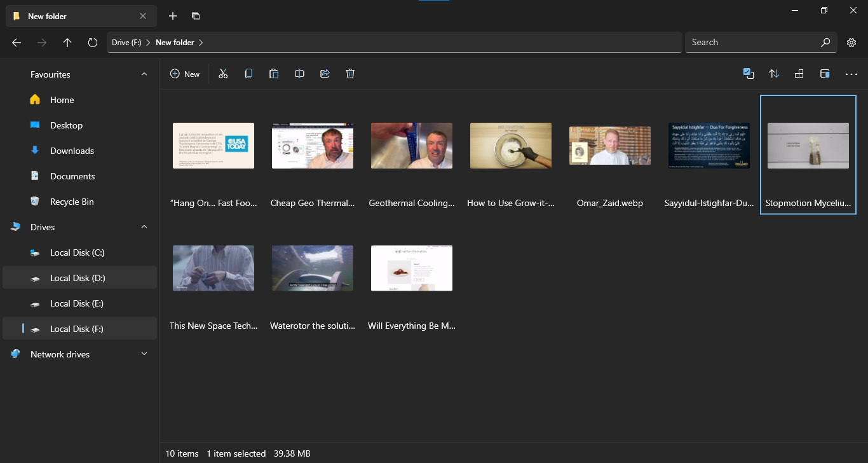Click the "Will Everything Be M..." file name

point(412,326)
